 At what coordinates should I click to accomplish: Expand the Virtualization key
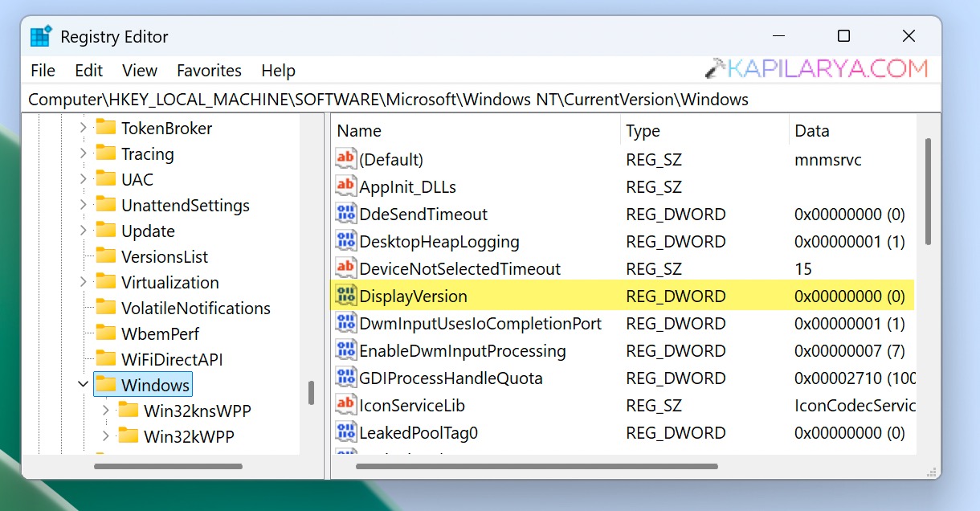click(83, 282)
